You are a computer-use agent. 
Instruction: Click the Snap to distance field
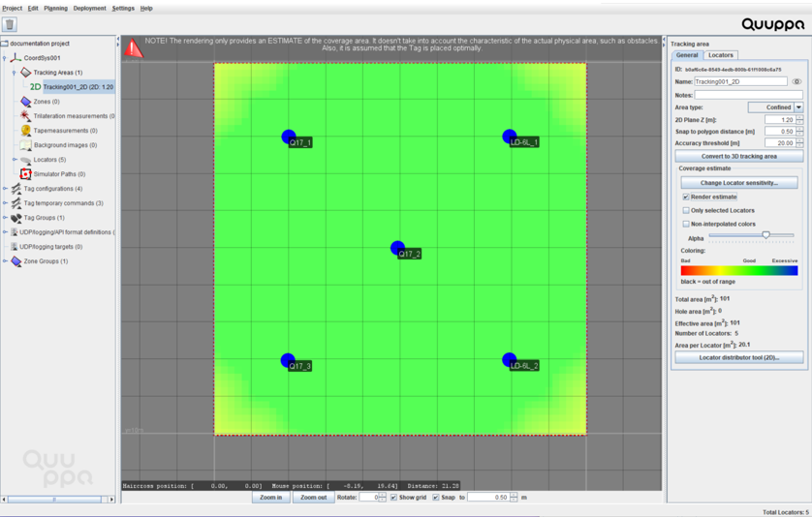click(x=488, y=498)
